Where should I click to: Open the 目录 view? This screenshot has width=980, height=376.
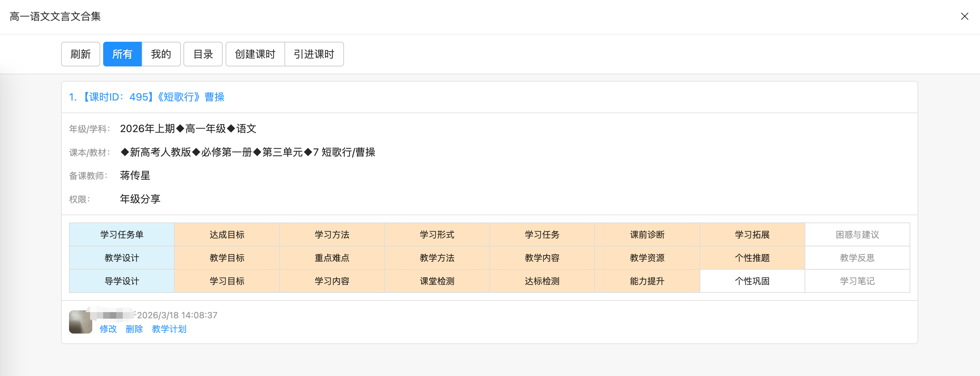coord(203,54)
